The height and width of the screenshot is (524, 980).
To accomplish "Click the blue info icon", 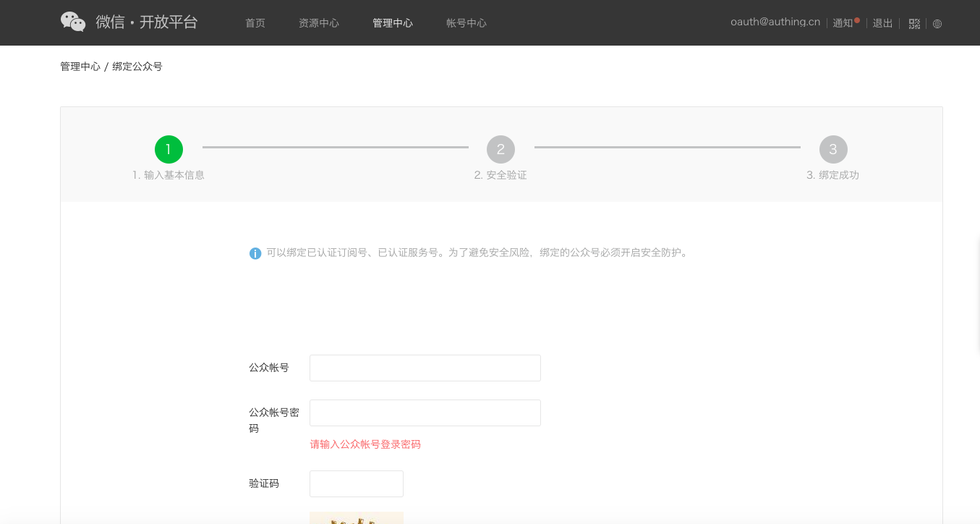I will pos(255,253).
